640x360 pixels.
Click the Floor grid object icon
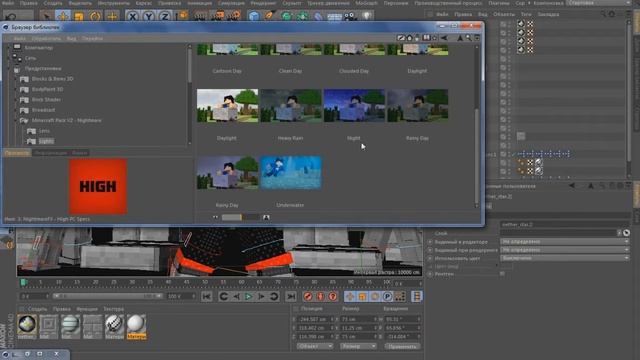point(334,16)
